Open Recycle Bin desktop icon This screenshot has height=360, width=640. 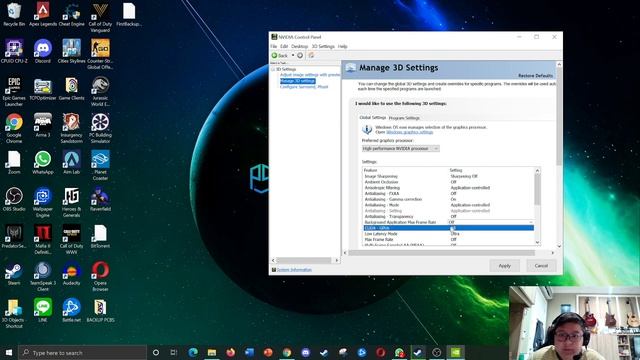14,14
